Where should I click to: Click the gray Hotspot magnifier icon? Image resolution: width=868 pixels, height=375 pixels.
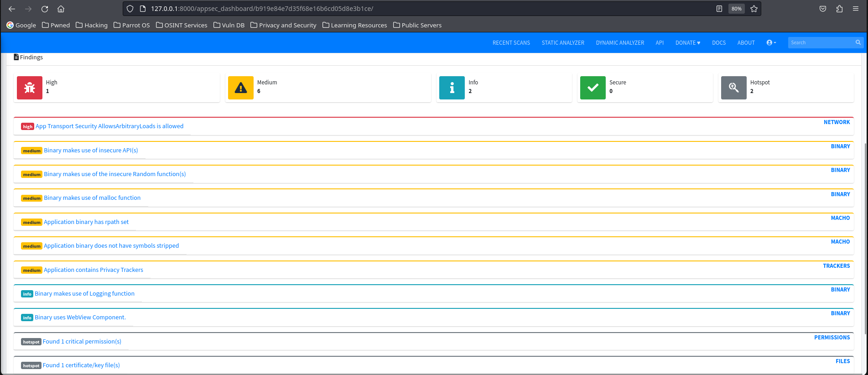[x=734, y=88]
